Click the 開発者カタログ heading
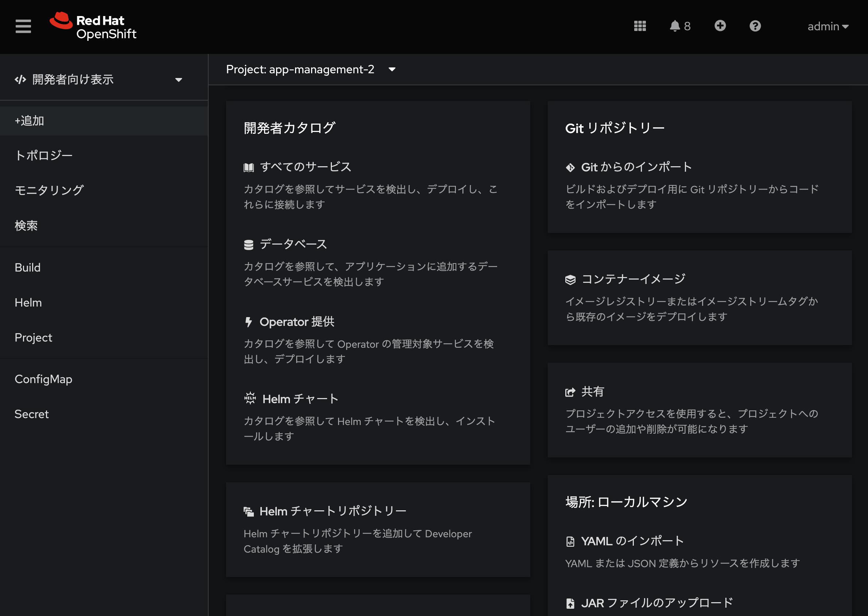868x616 pixels. pos(289,128)
